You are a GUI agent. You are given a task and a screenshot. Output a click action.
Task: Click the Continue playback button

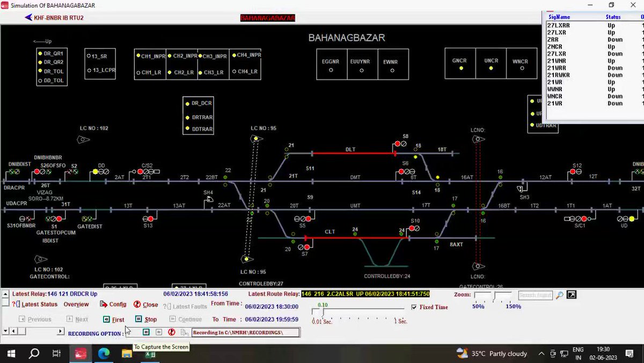click(x=185, y=320)
